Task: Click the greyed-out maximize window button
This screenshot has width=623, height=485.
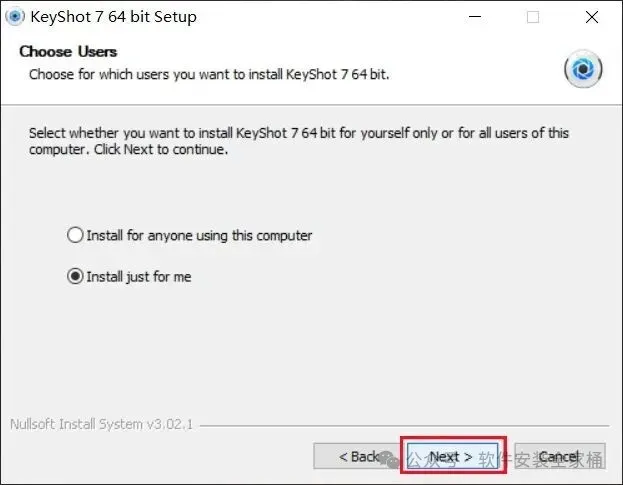Action: (x=533, y=17)
